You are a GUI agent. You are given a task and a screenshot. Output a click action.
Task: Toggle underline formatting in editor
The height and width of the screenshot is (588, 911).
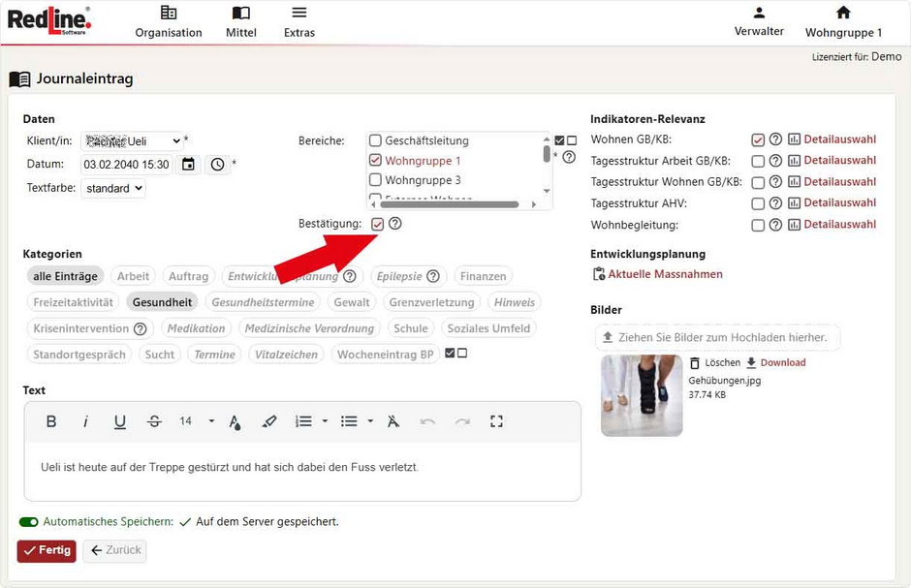click(120, 421)
